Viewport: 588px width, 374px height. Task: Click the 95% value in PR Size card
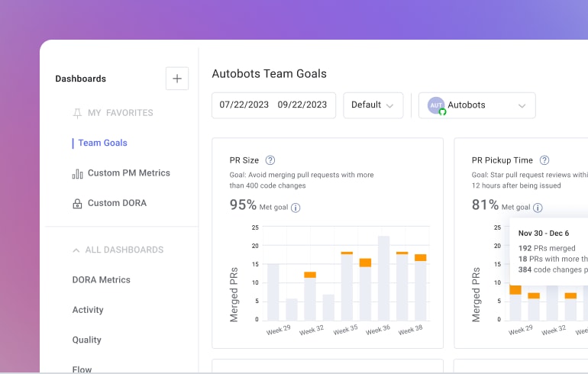[243, 205]
